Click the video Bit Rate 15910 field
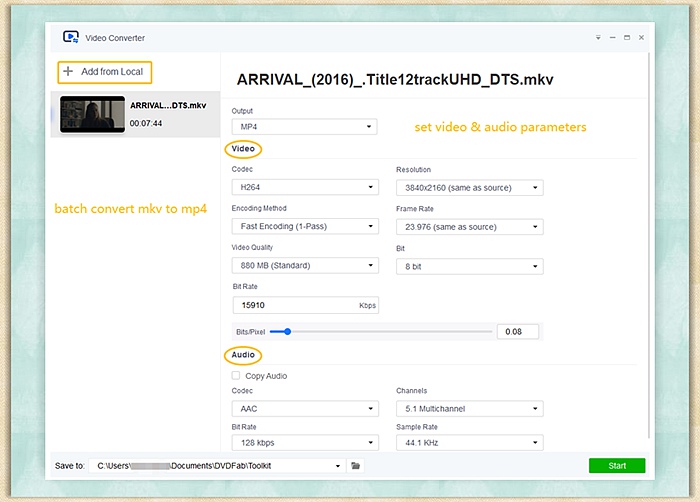This screenshot has height=502, width=700. (x=305, y=305)
